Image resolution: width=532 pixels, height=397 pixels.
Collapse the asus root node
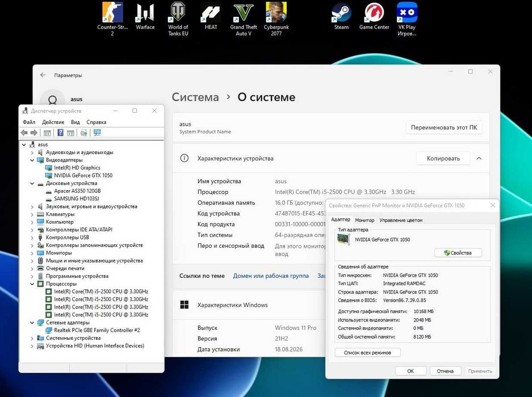[x=24, y=145]
